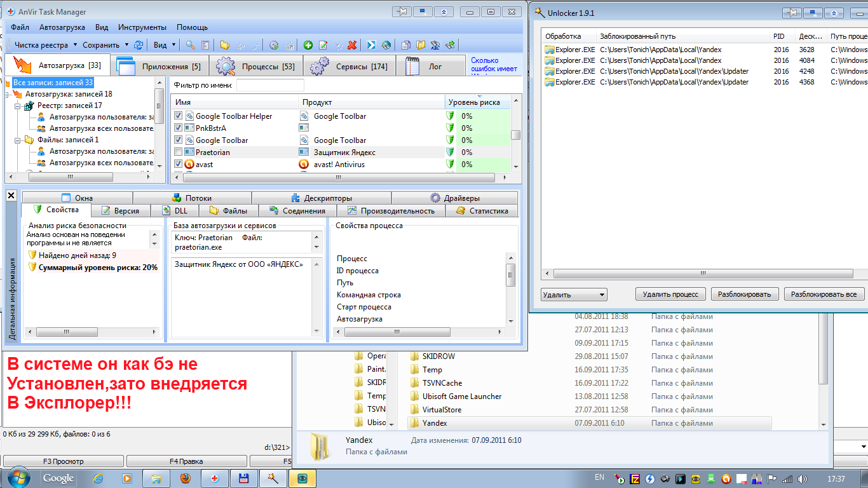The width and height of the screenshot is (868, 488).
Task: Click the Разблокировать все button
Action: click(x=824, y=294)
